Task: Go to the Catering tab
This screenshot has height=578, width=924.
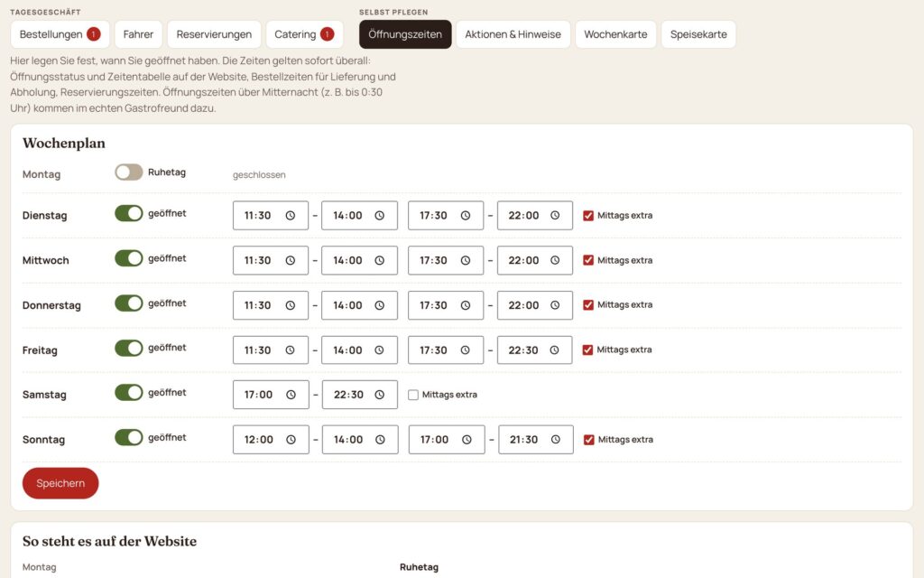Action: click(304, 34)
